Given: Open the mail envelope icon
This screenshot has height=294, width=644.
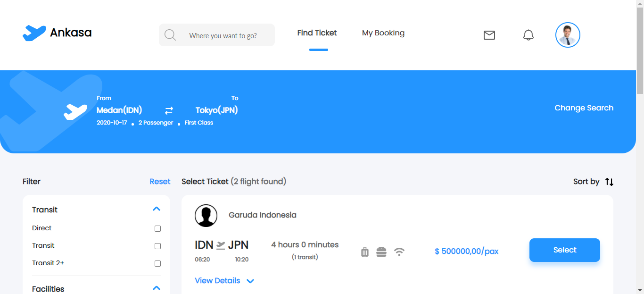Looking at the screenshot, I should tap(489, 35).
